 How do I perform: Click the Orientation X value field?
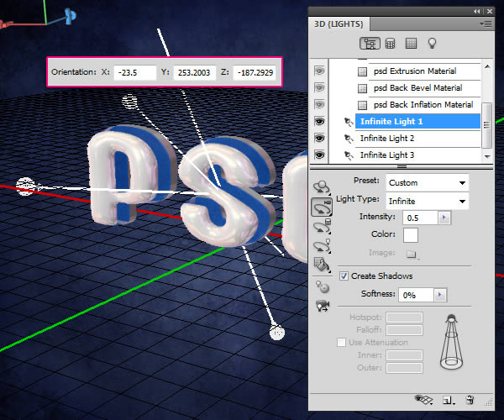click(x=134, y=73)
